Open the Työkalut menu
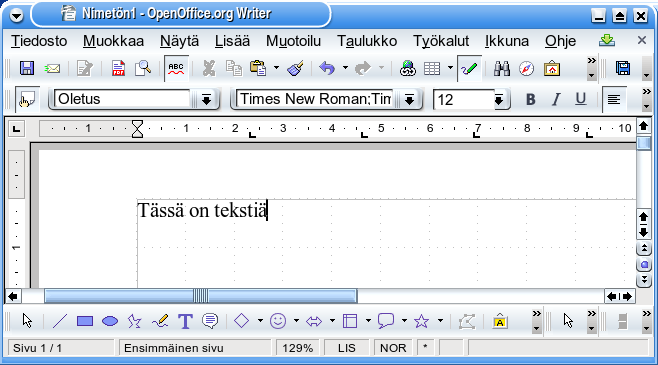This screenshot has width=658, height=365. coord(441,41)
